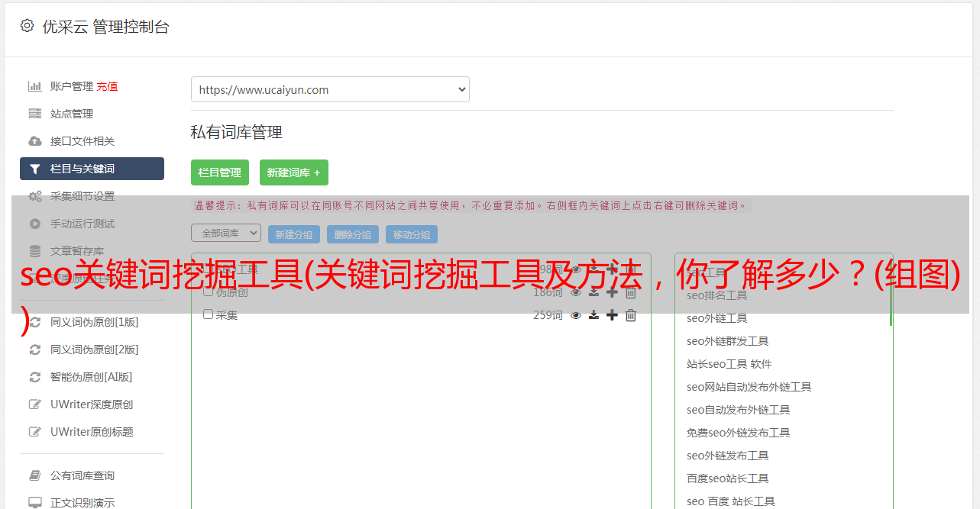Click the 移动分组 button
The image size is (980, 509).
(x=412, y=234)
